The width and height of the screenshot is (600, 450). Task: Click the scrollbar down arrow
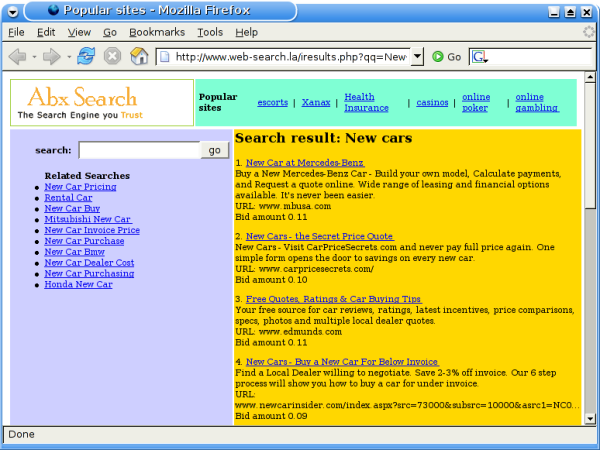click(x=590, y=419)
